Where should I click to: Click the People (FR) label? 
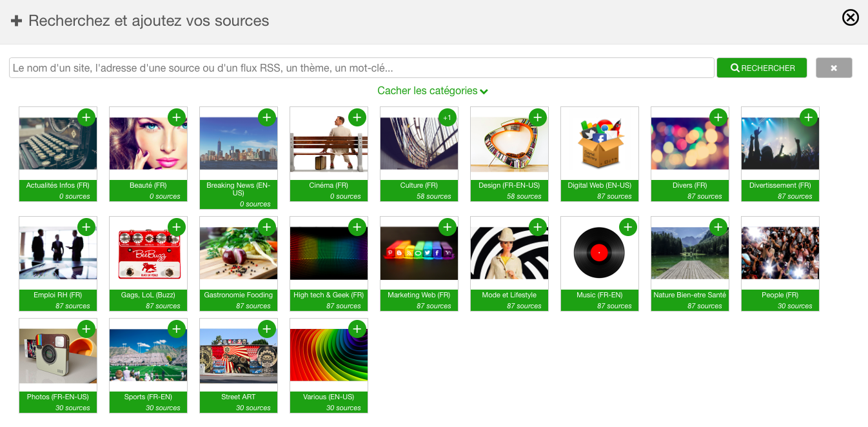(780, 295)
